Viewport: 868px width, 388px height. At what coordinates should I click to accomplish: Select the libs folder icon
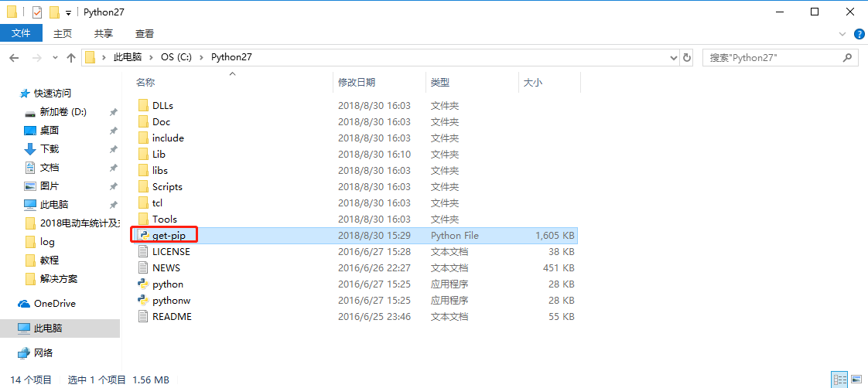click(143, 170)
